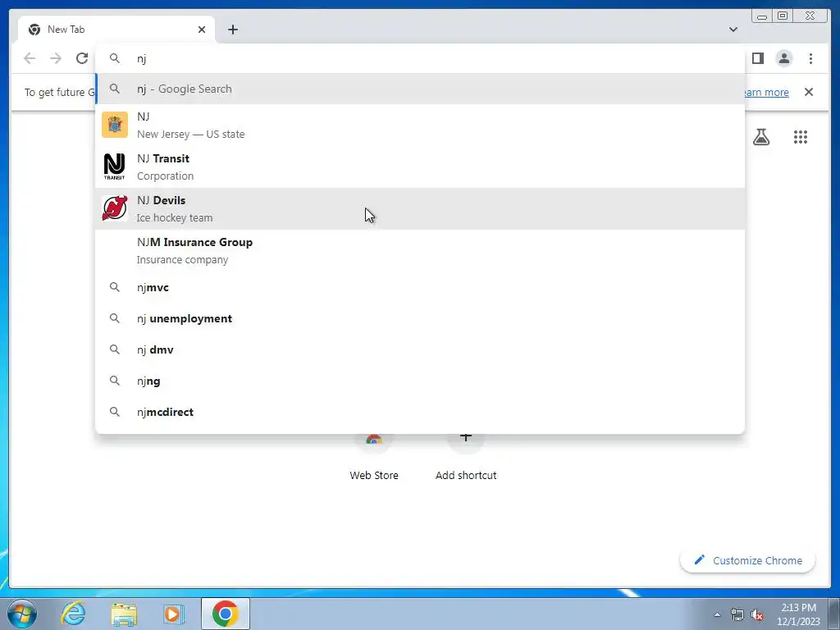Image resolution: width=840 pixels, height=630 pixels.
Task: Click the taskbar clock showing 2:13 PM
Action: pos(798,614)
